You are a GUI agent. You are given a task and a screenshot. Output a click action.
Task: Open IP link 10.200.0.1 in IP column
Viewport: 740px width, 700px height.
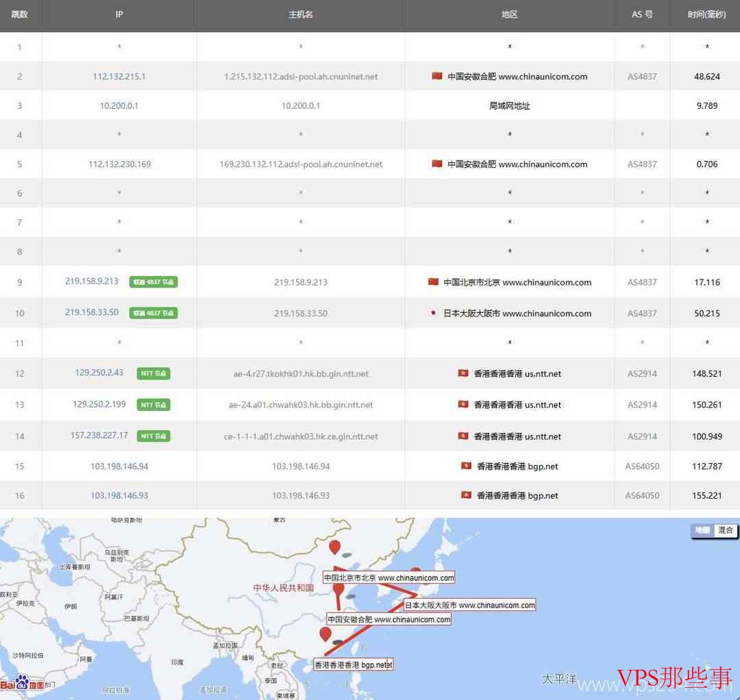[119, 105]
